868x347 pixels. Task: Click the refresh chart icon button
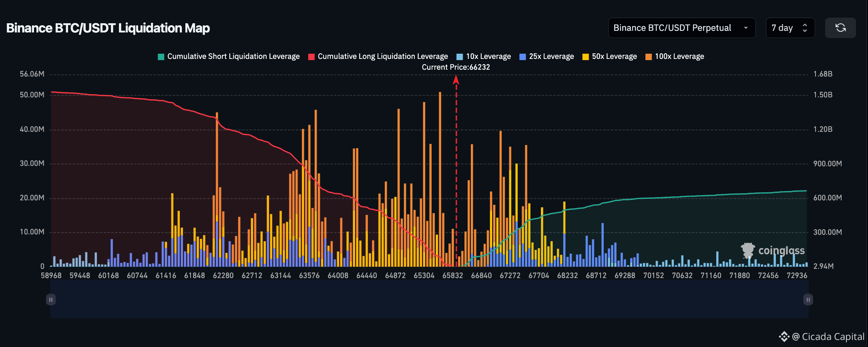pyautogui.click(x=840, y=28)
